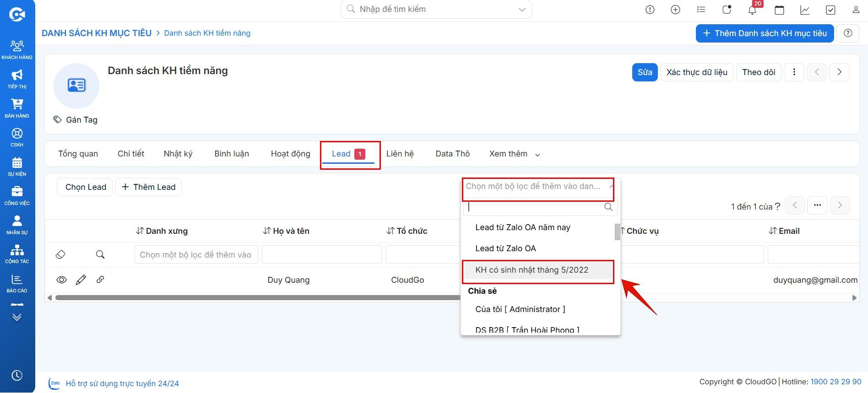Viewport: 868px width, 393px height.
Task: Open the Báo Cáo reports module
Action: [17, 283]
